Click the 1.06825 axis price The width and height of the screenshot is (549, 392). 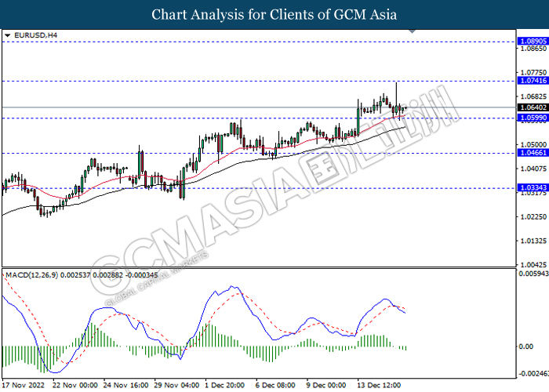(x=533, y=96)
